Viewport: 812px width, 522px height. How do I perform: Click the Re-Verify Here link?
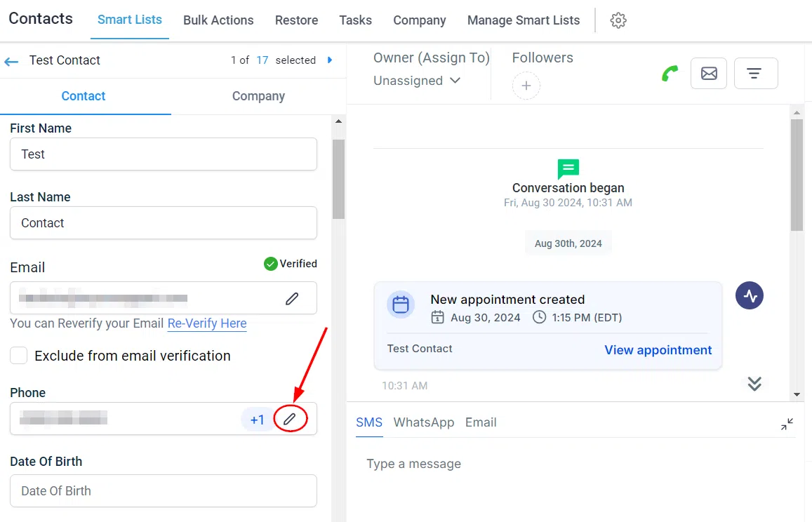[x=207, y=323]
